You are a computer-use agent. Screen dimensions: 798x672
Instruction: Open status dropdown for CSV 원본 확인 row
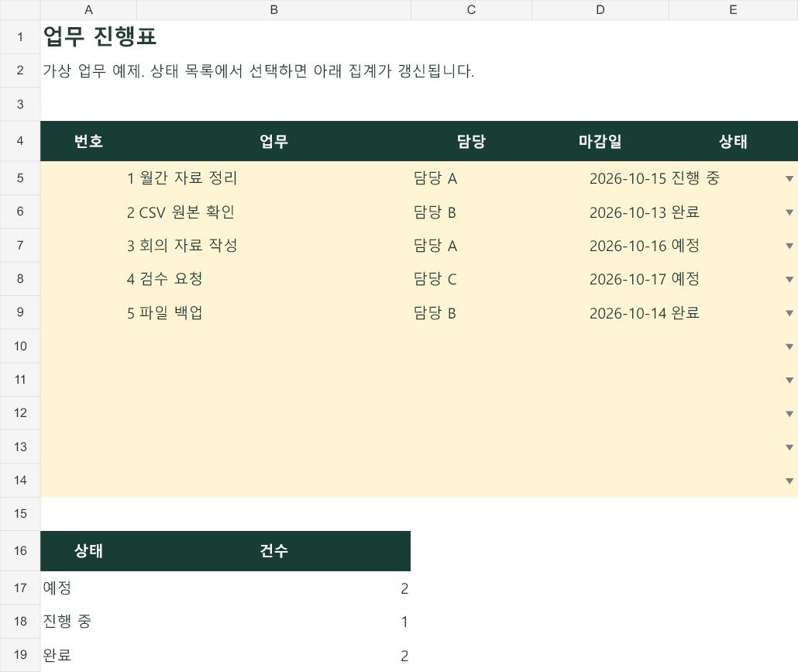789,212
